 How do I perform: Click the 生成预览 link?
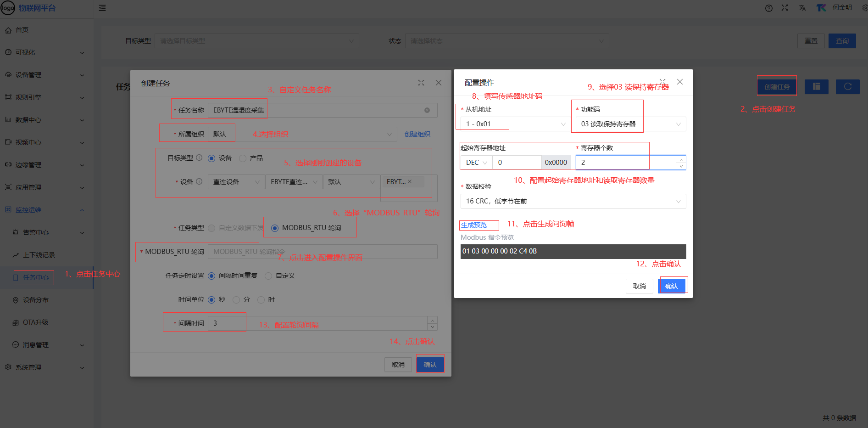474,225
